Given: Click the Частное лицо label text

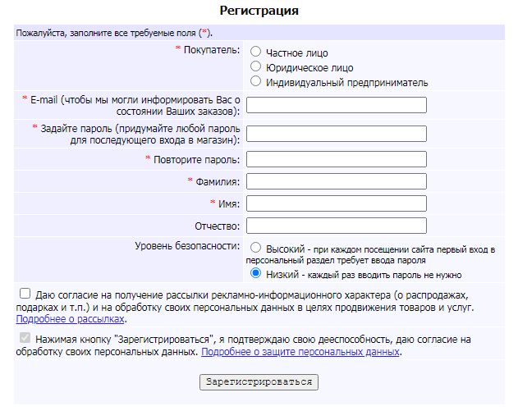Looking at the screenshot, I should tap(296, 52).
